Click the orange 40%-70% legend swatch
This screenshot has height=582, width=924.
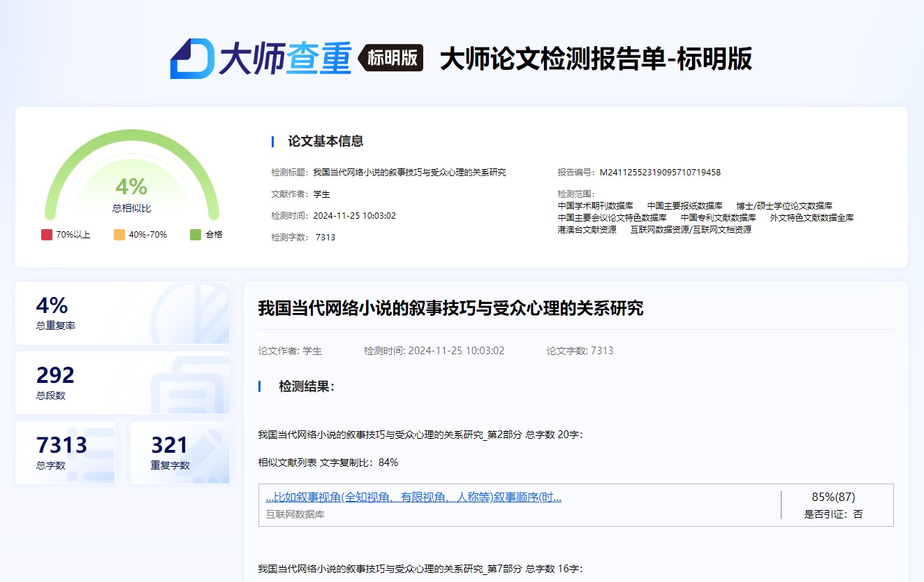119,235
